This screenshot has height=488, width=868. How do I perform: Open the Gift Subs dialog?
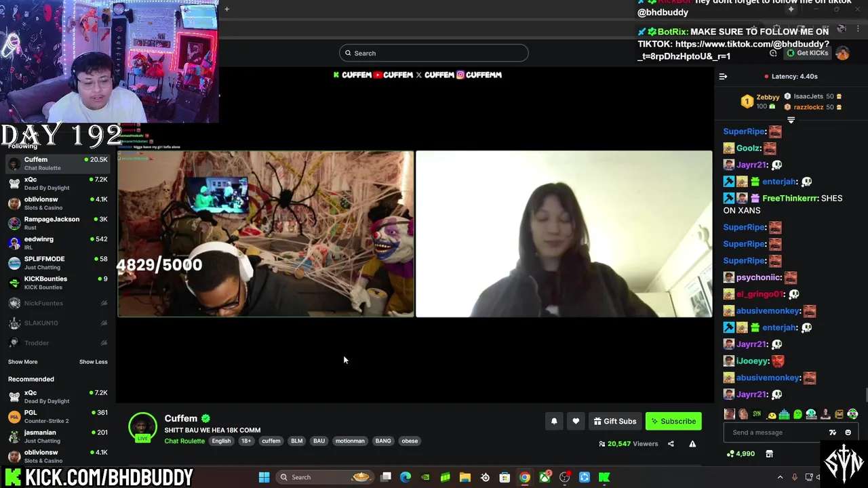(x=615, y=421)
